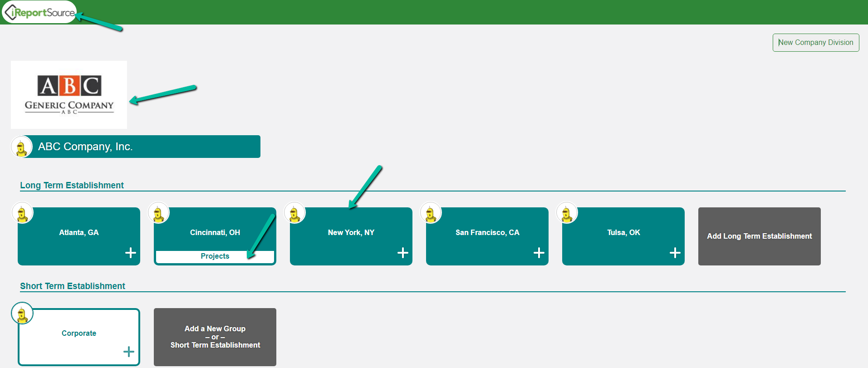The height and width of the screenshot is (368, 868).
Task: Expand the plus on Corporate card
Action: (x=129, y=352)
